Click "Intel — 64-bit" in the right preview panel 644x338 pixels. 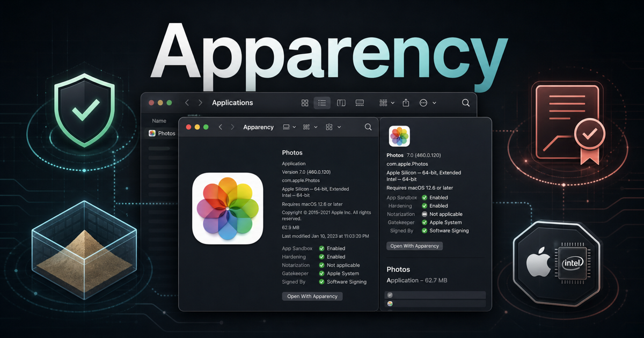(x=402, y=179)
